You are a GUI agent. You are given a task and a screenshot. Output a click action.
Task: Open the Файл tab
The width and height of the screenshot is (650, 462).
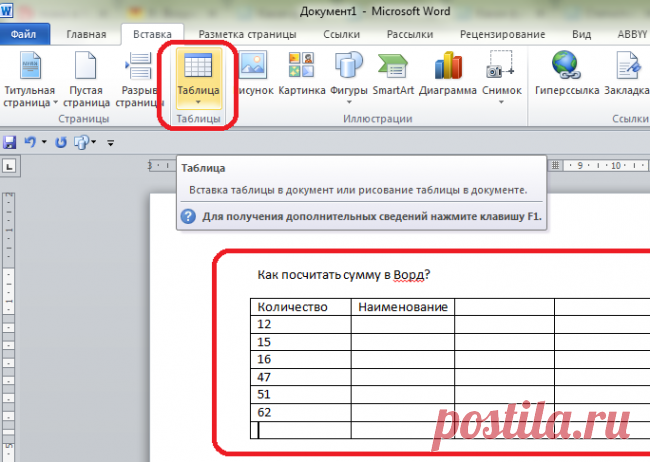pos(24,34)
